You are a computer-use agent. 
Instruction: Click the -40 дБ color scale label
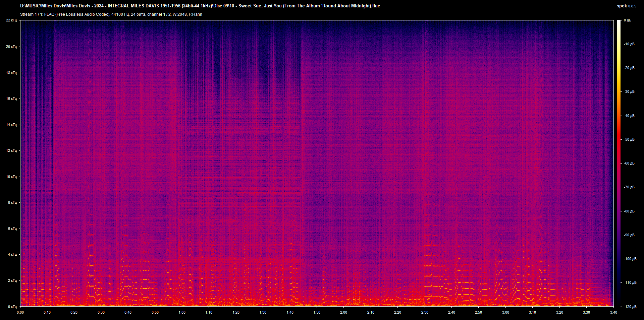629,116
